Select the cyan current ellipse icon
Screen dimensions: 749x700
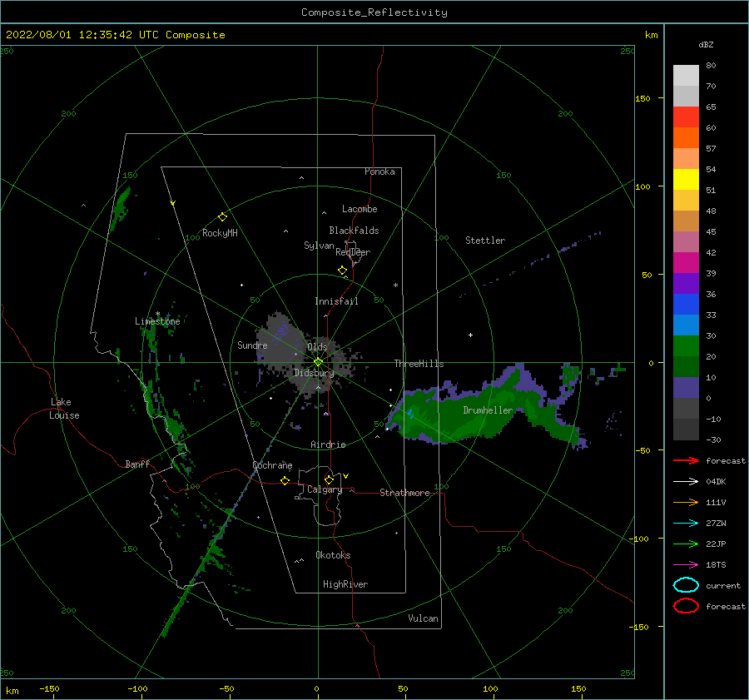coord(686,585)
